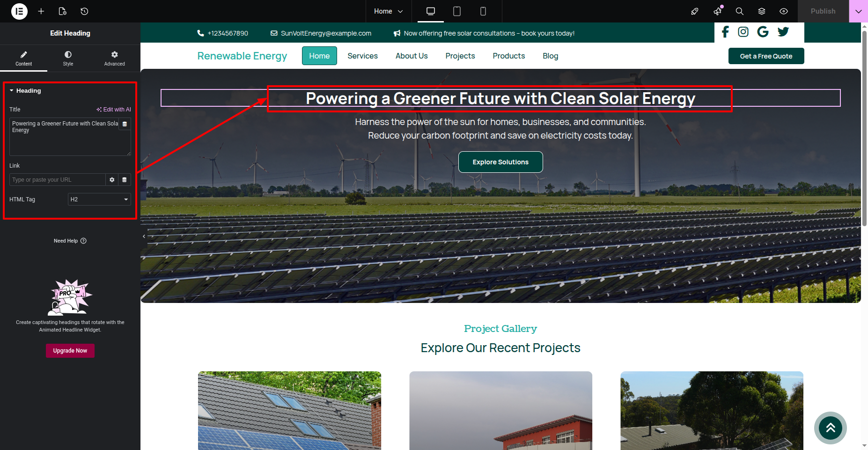Open the Structure layers icon
This screenshot has width=868, height=450.
pos(762,11)
